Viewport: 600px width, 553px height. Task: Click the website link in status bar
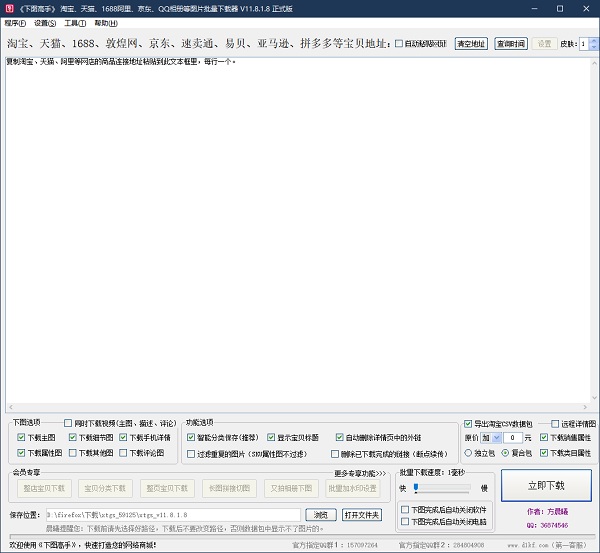[x=547, y=545]
